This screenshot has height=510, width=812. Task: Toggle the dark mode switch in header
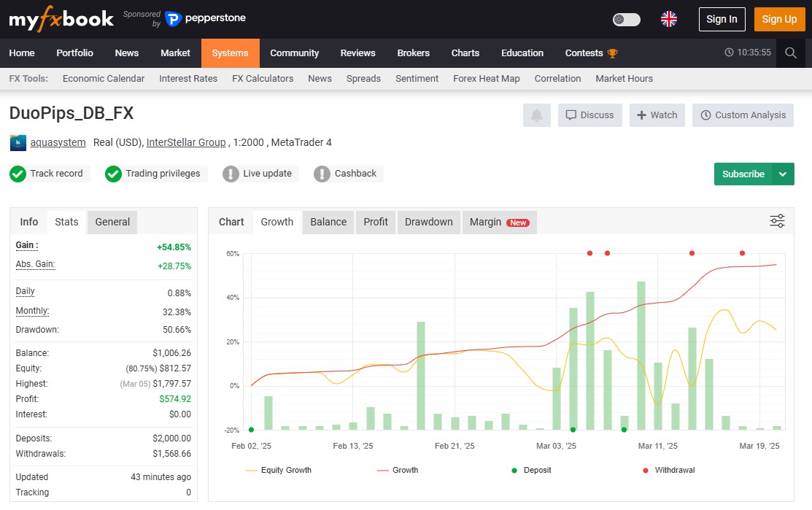(626, 20)
